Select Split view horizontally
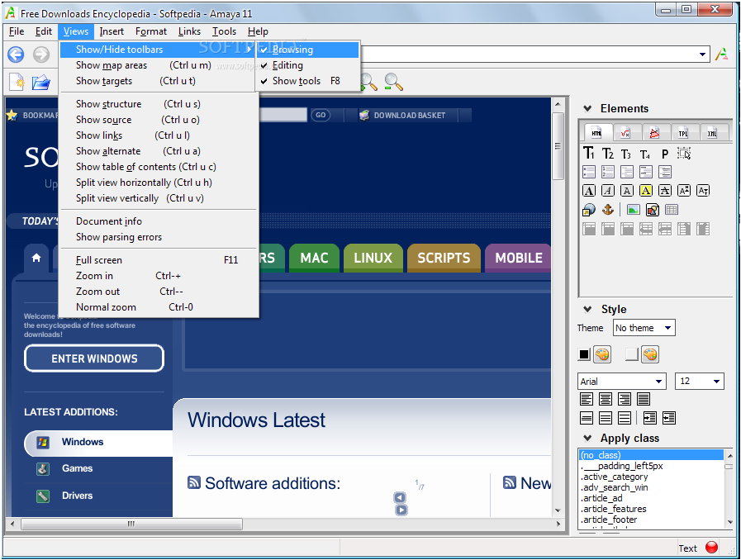Image resolution: width=741 pixels, height=560 pixels. click(x=159, y=183)
